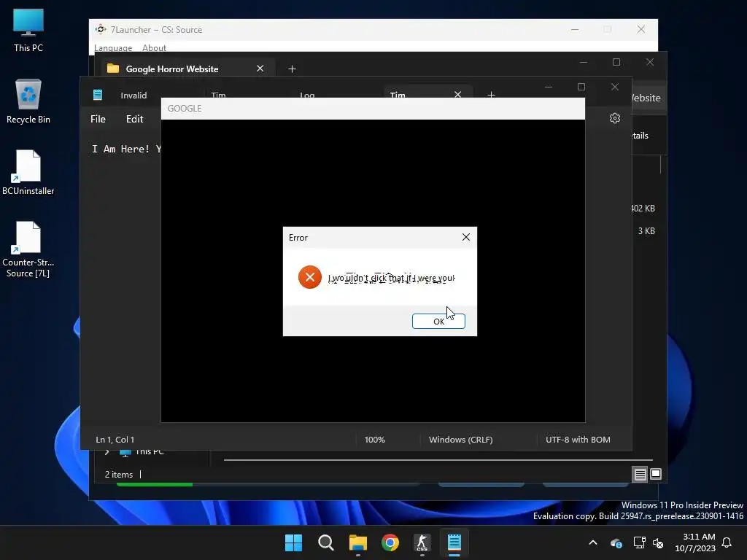747x560 pixels.
Task: Add a new File Explorer tab
Action: tap(292, 69)
